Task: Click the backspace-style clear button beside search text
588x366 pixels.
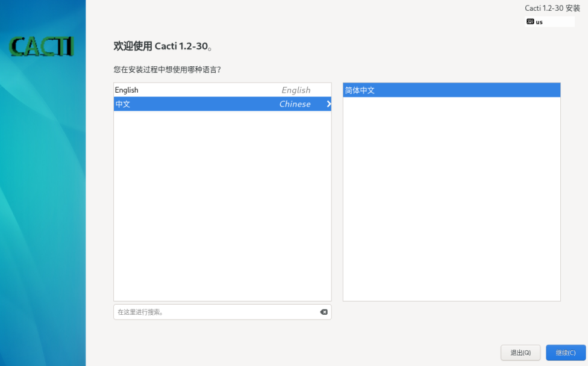Action: 324,312
